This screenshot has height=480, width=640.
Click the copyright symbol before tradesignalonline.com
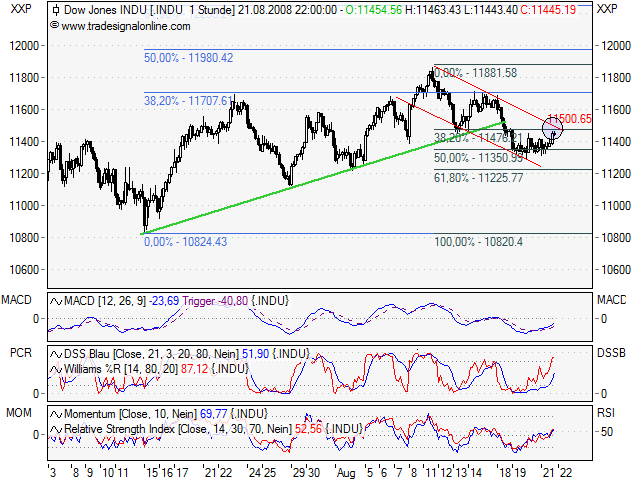(x=55, y=25)
